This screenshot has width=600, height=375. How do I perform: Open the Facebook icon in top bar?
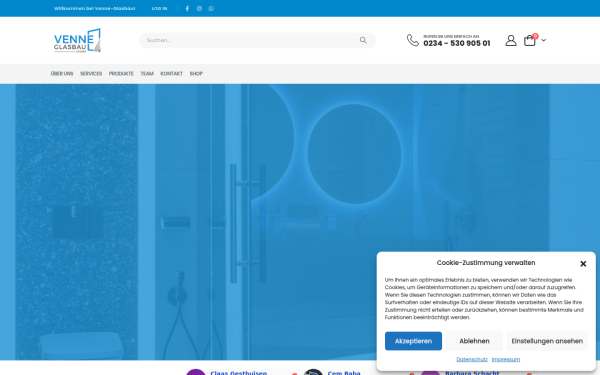(187, 8)
